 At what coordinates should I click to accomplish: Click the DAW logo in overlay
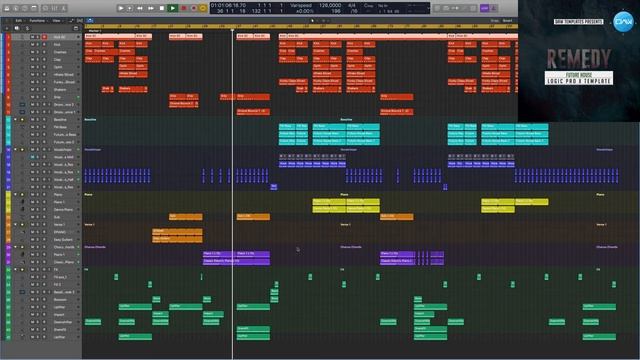pyautogui.click(x=623, y=21)
